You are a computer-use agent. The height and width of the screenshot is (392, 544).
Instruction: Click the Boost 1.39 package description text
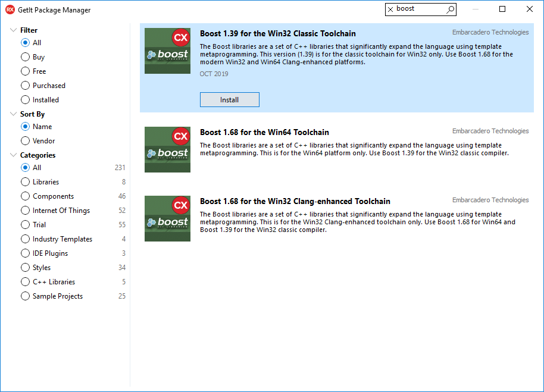point(357,54)
